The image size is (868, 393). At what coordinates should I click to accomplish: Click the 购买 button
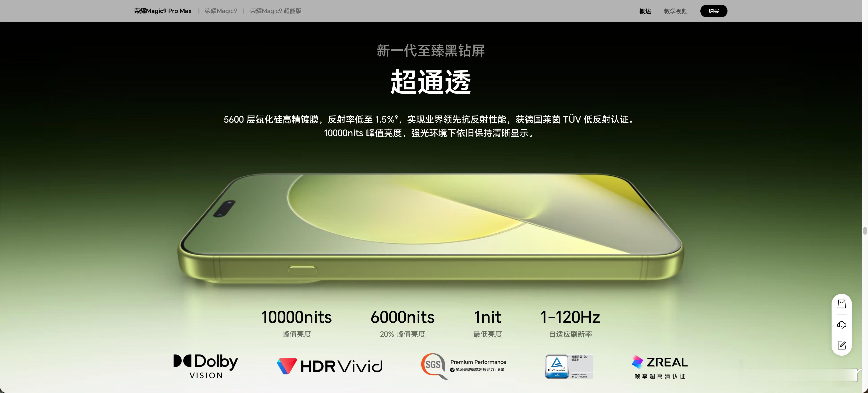[714, 11]
